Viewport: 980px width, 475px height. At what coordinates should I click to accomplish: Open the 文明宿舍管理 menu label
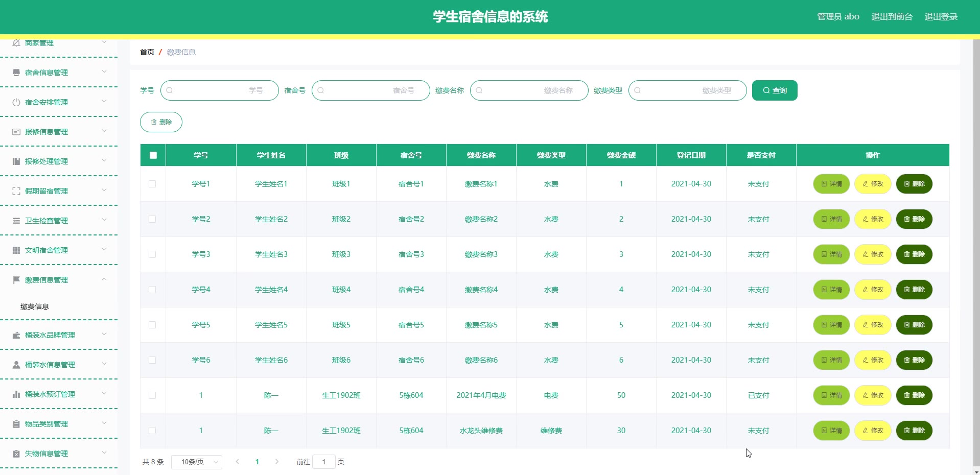46,250
